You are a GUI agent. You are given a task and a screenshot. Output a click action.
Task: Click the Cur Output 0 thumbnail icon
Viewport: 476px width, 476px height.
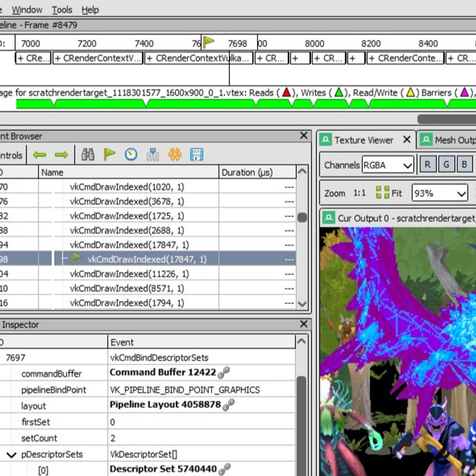328,218
